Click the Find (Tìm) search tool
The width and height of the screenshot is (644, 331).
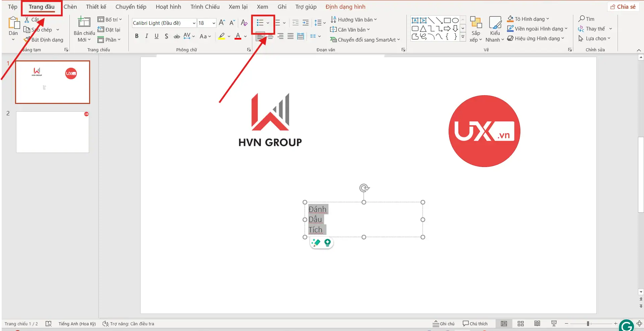(x=586, y=19)
